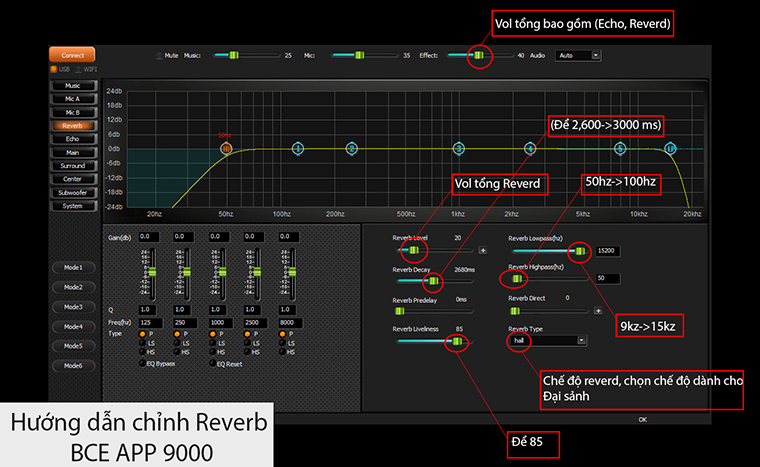The width and height of the screenshot is (760, 467).
Task: Load preset Mode3
Action: (73, 307)
